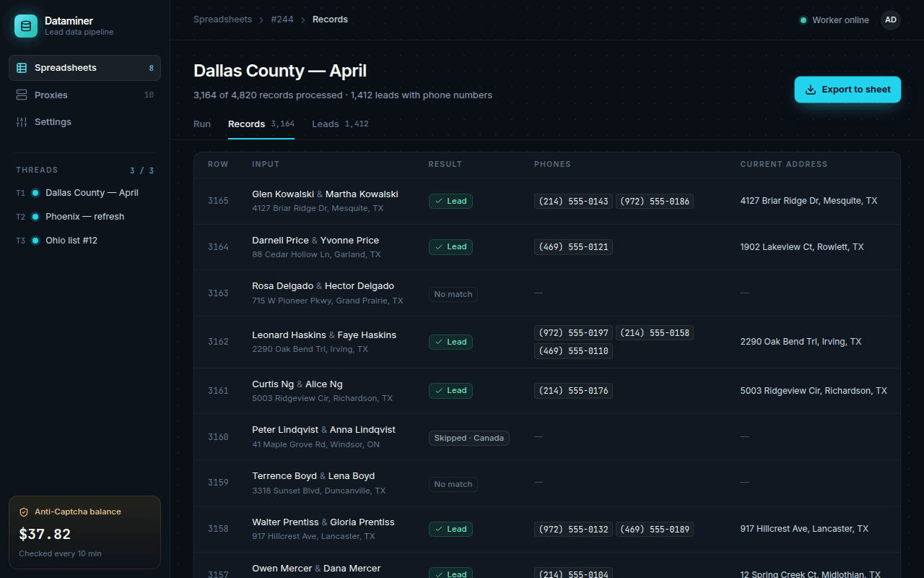Click phone chip (469) 555-0189
This screenshot has height=578, width=924.
coord(655,529)
